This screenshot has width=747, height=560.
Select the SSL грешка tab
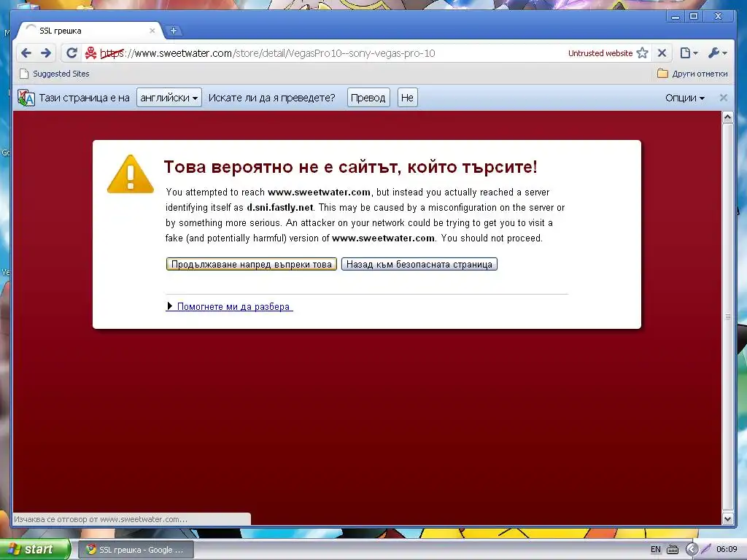tap(90, 31)
